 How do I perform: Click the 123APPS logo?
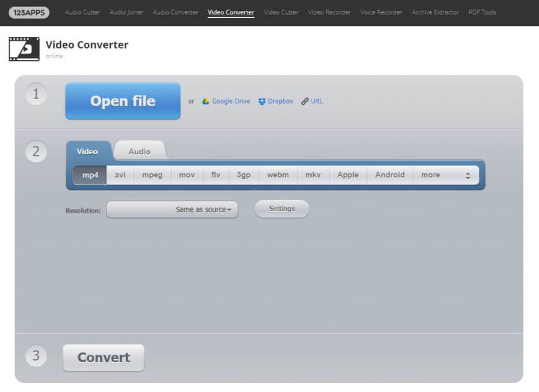click(28, 12)
